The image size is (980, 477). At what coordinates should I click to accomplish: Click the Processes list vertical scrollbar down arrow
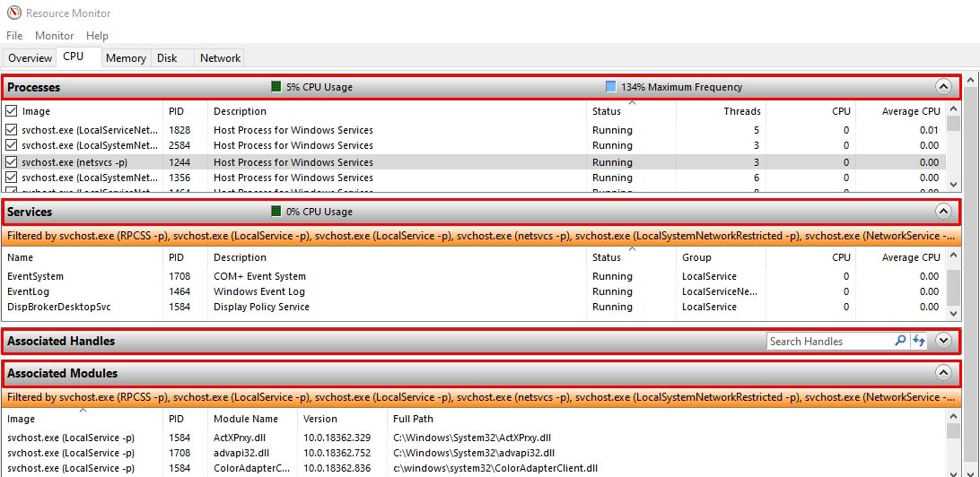[x=952, y=184]
